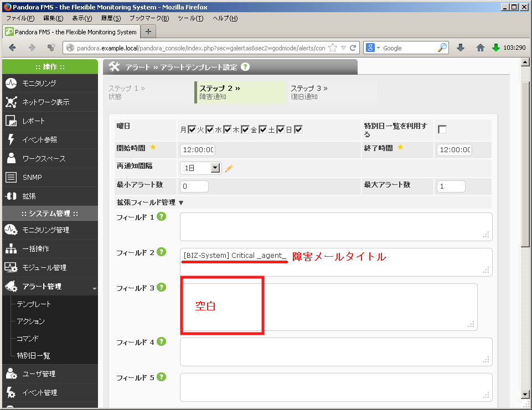Open コマンド under アラート管理
Screen dimensions: 532x410
pos(28,339)
